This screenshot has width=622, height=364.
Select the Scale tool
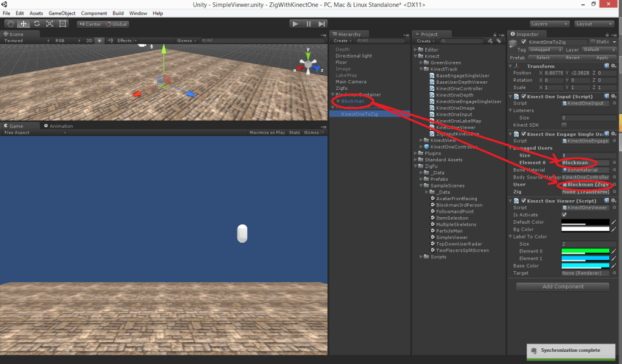[49, 24]
